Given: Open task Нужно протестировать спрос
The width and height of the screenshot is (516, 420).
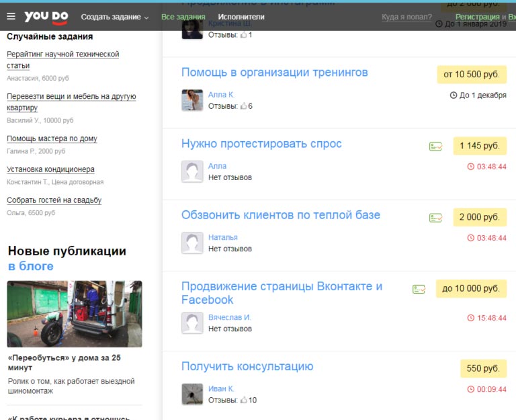Looking at the screenshot, I should (x=261, y=144).
